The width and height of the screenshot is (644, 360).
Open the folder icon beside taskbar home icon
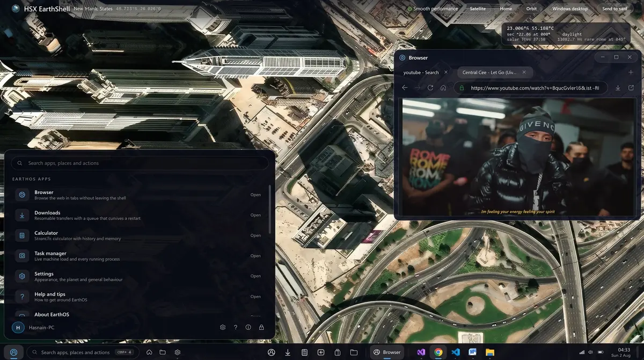(163, 352)
